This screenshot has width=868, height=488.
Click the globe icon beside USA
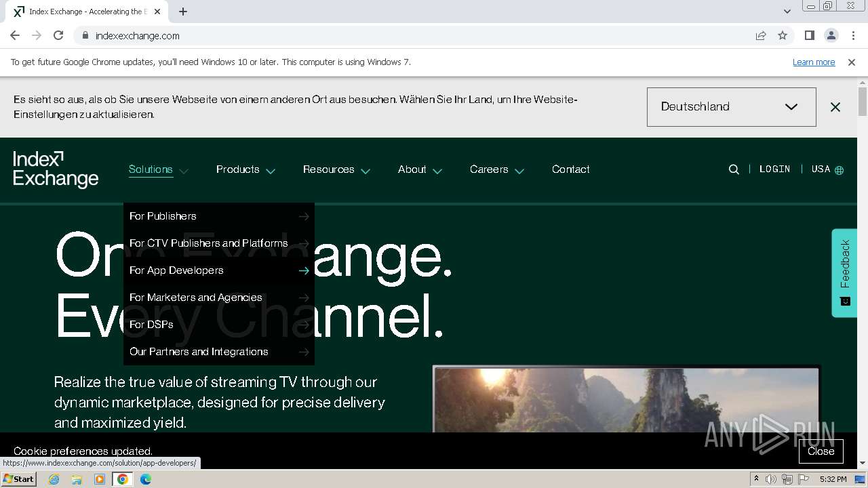[840, 170]
